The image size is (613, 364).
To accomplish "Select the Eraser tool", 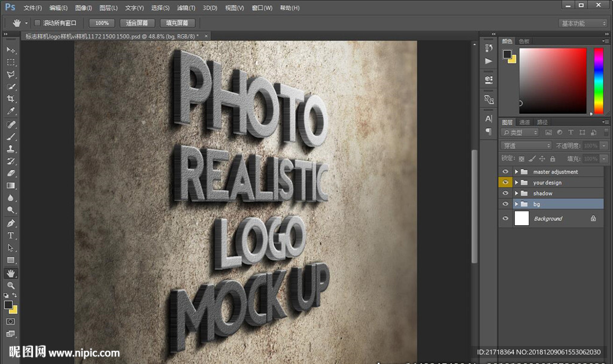I will pos(11,174).
